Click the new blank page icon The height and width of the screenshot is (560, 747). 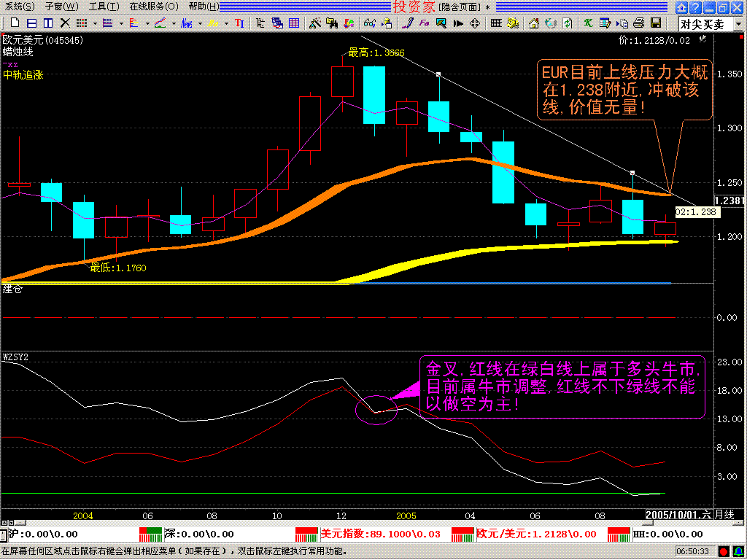click(15, 23)
